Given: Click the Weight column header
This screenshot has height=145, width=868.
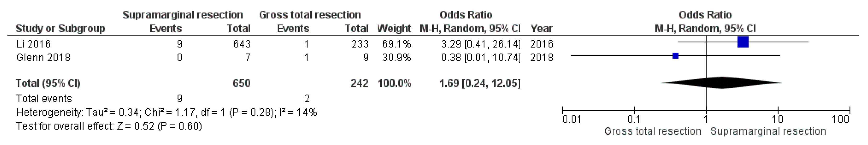Looking at the screenshot, I should pos(393,29).
